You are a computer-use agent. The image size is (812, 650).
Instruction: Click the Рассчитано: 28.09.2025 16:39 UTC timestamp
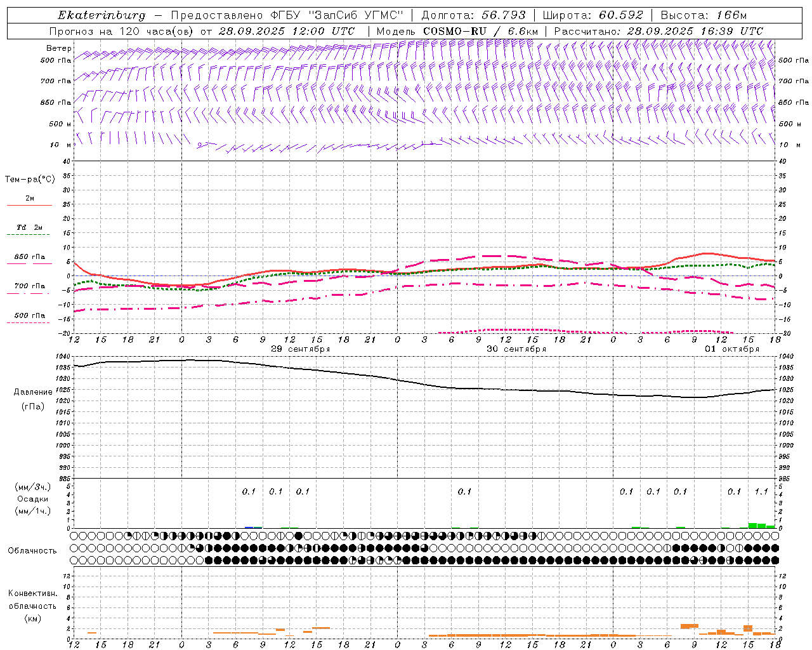tap(658, 31)
